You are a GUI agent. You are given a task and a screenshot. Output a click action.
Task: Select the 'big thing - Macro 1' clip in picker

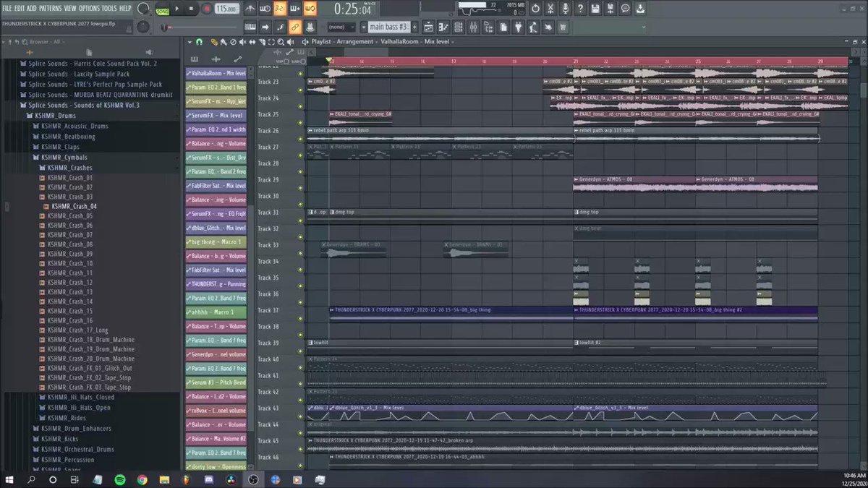pyautogui.click(x=216, y=241)
